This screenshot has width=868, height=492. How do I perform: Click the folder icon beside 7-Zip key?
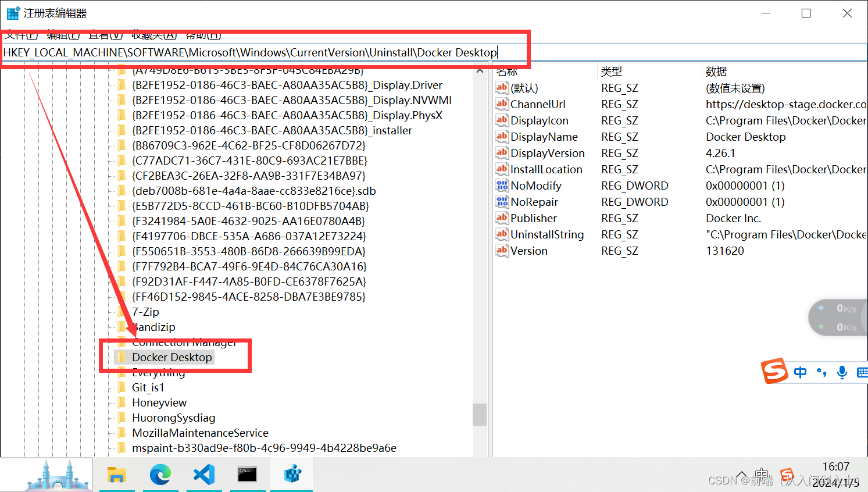click(x=122, y=312)
